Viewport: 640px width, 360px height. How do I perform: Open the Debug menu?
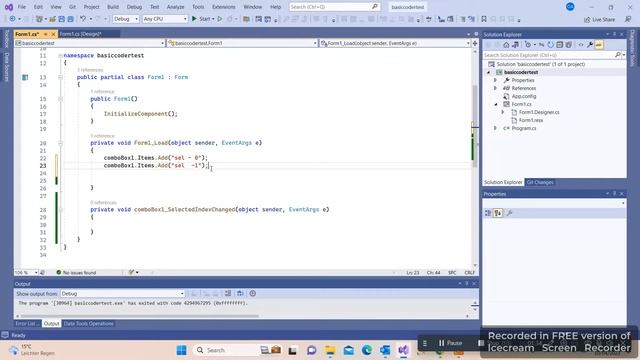[134, 7]
